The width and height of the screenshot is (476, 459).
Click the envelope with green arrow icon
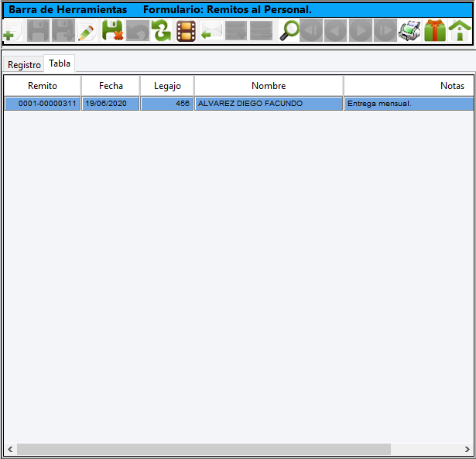(x=211, y=31)
